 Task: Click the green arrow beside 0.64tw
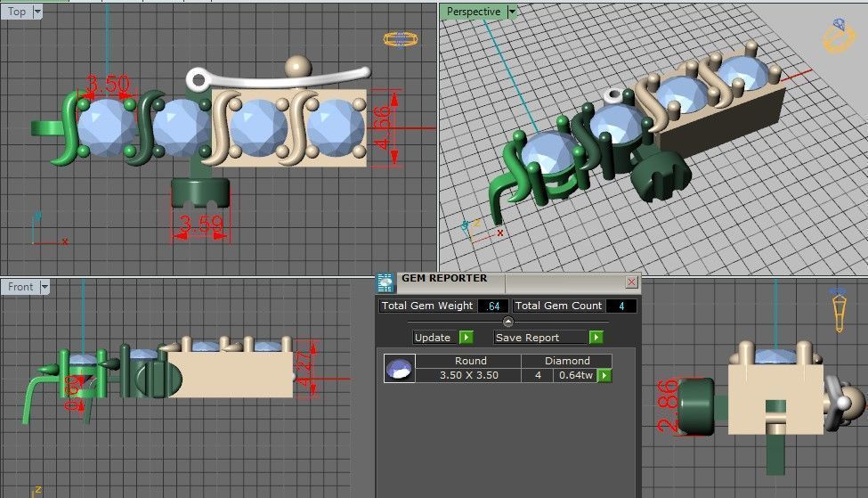pos(604,376)
